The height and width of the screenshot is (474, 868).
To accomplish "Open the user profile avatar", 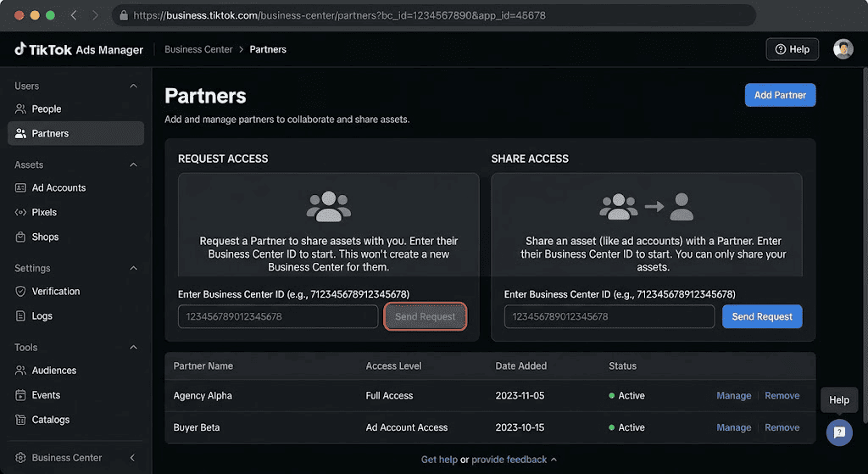I will (x=843, y=49).
